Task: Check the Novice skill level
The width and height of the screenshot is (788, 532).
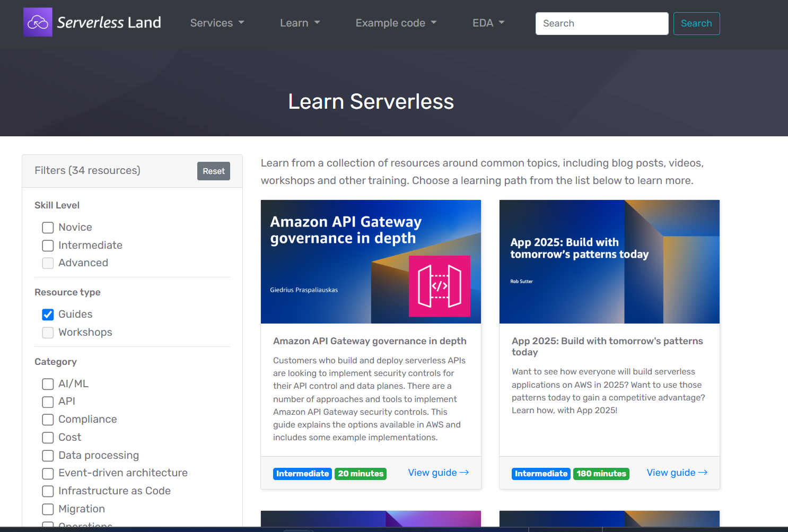Action: point(48,228)
